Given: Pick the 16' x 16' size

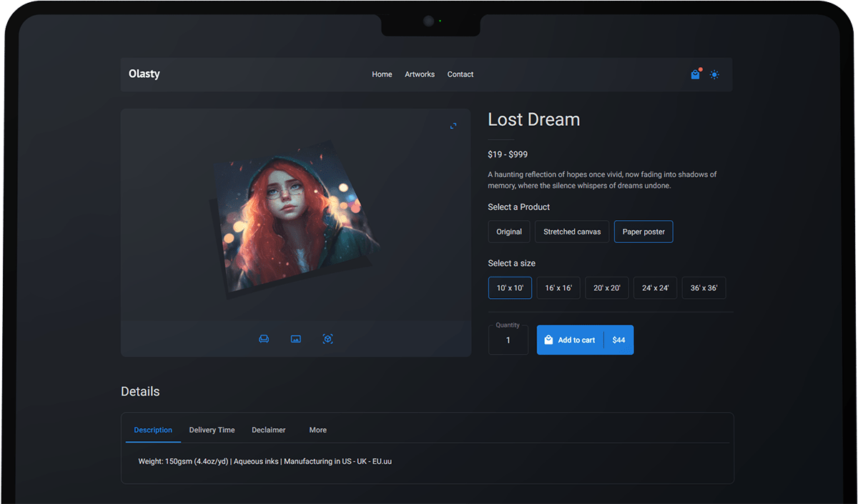Looking at the screenshot, I should click(558, 288).
